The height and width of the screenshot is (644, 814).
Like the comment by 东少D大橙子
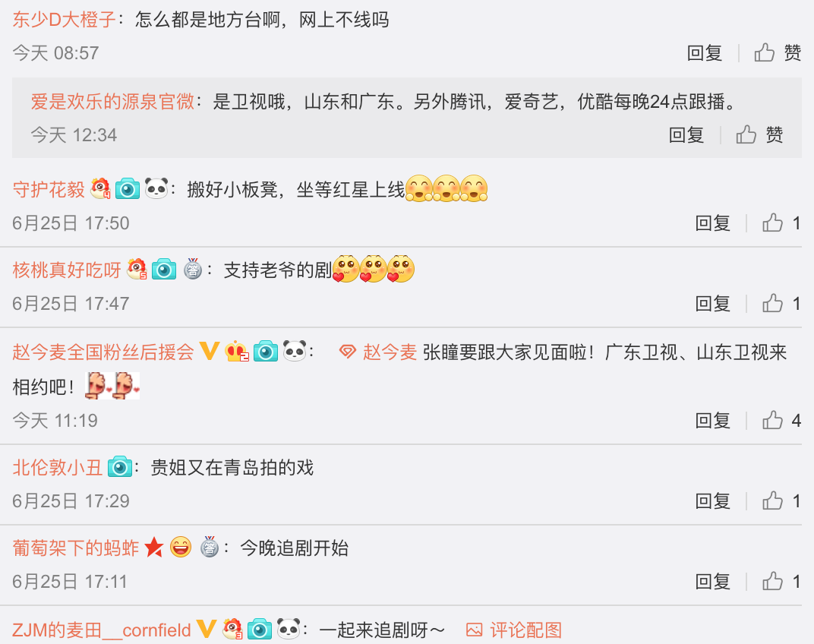[777, 53]
